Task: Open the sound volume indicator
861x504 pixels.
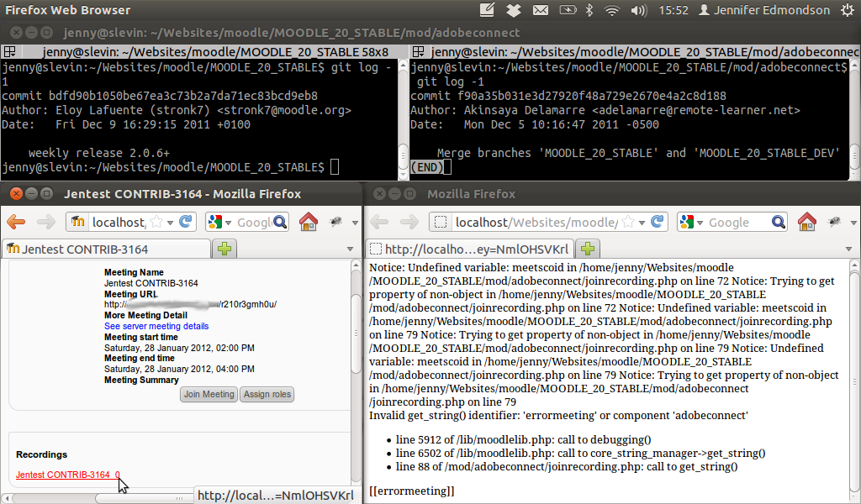Action: coord(639,10)
